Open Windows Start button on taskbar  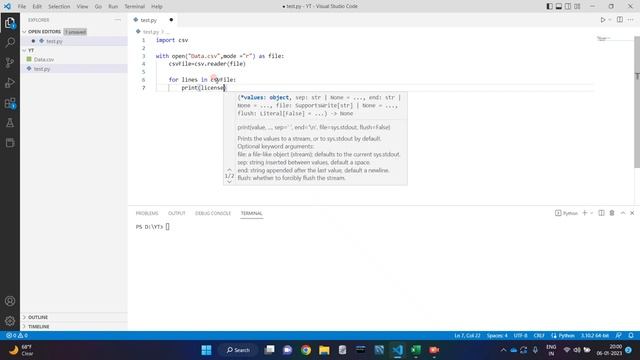point(207,350)
